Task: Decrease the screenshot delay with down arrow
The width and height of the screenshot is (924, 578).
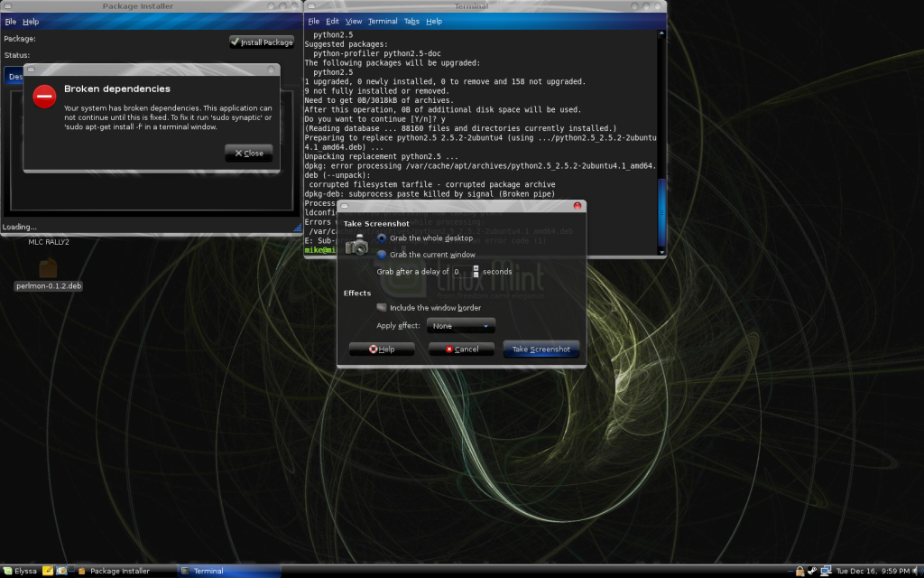Action: point(476,275)
